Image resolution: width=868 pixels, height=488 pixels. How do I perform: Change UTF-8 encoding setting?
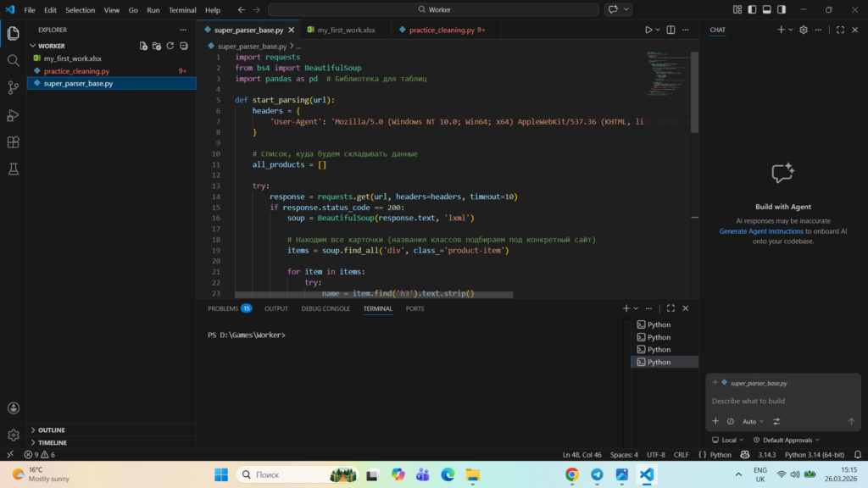(656, 455)
